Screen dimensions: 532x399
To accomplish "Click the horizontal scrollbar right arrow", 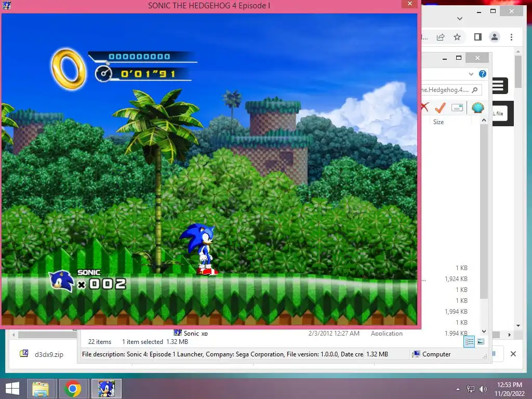I will (509, 335).
